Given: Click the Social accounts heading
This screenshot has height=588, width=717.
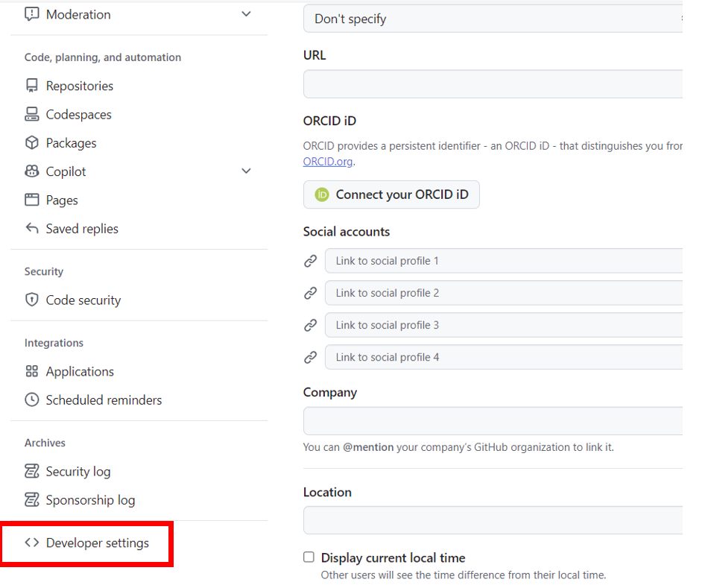Looking at the screenshot, I should 347,232.
